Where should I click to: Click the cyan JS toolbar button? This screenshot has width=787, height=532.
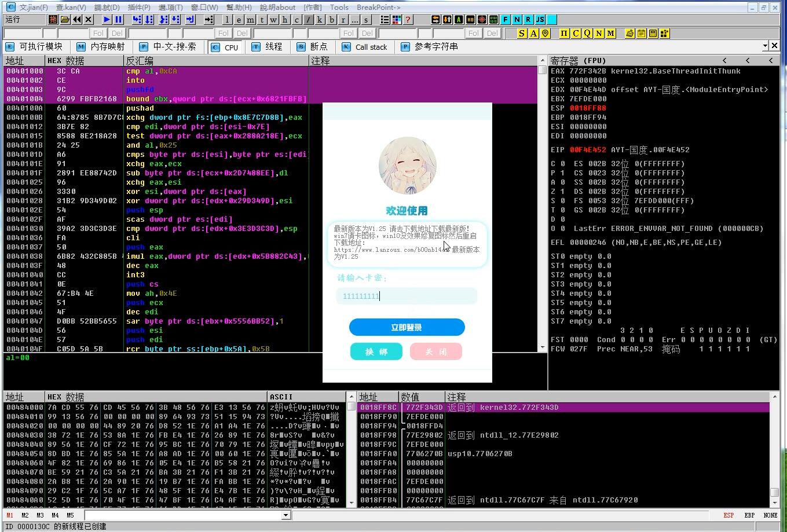[540, 19]
